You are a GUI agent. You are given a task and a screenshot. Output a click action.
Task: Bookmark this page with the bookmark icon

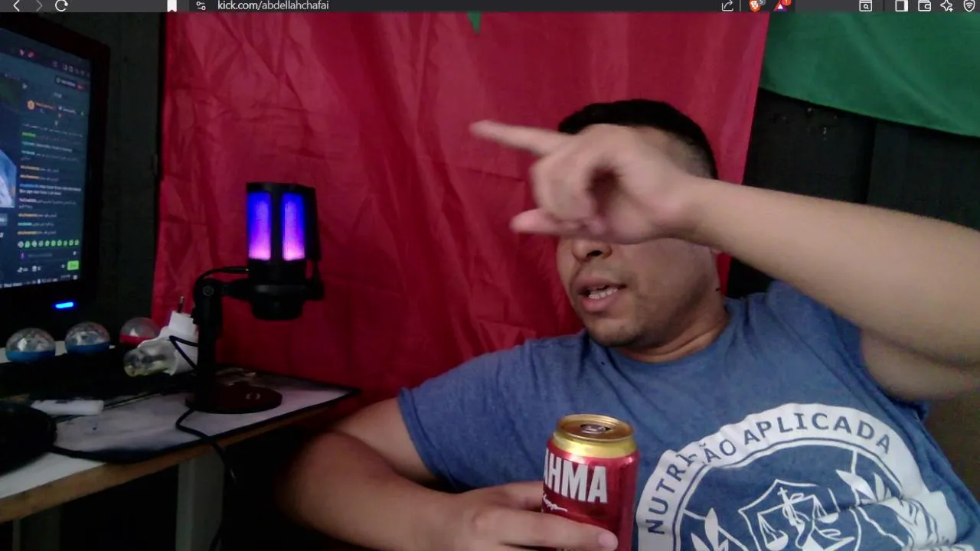point(172,5)
